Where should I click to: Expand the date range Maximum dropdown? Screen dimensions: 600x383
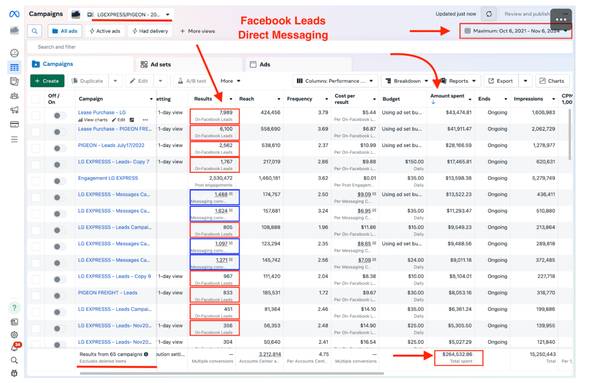[x=515, y=31]
